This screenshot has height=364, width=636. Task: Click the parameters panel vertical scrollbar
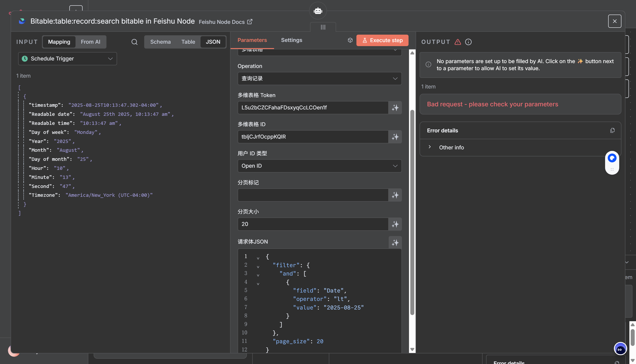coord(412,212)
